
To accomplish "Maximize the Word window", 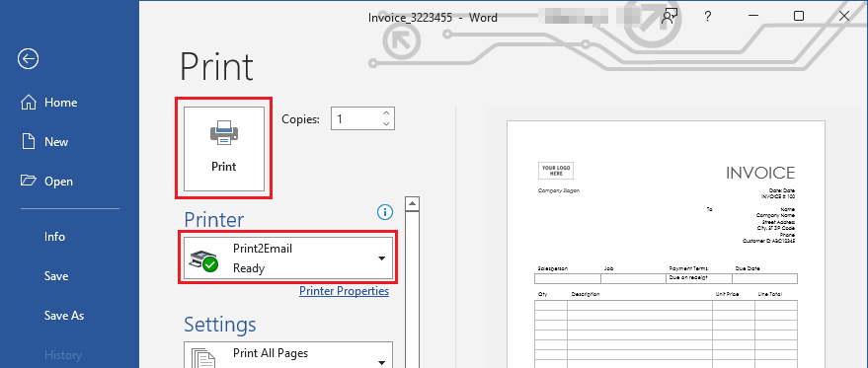I will pos(798,16).
